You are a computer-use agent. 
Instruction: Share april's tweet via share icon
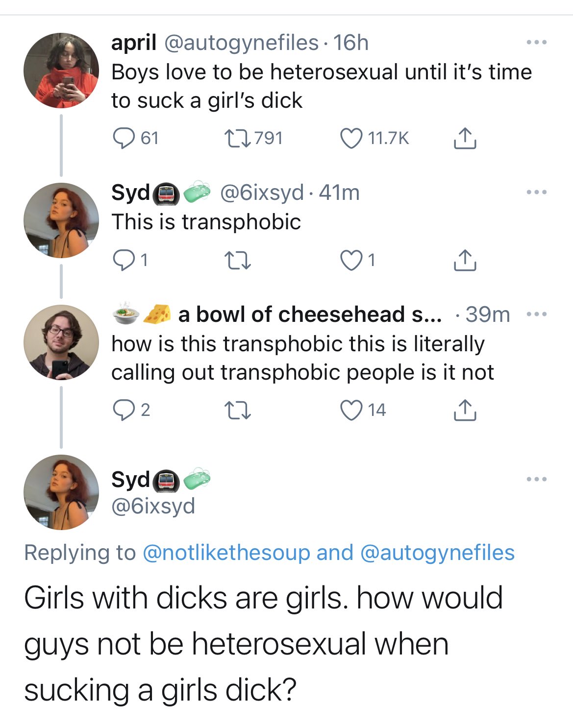pos(464,138)
